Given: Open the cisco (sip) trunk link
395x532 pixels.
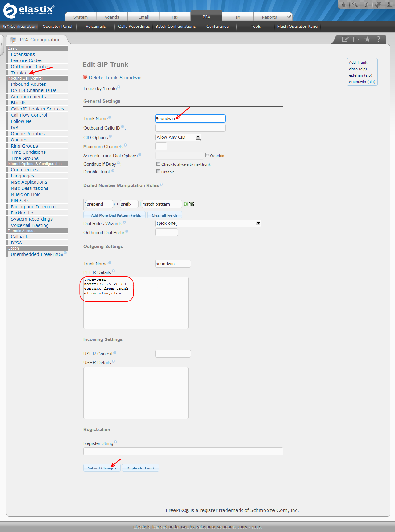Looking at the screenshot, I should coord(358,69).
